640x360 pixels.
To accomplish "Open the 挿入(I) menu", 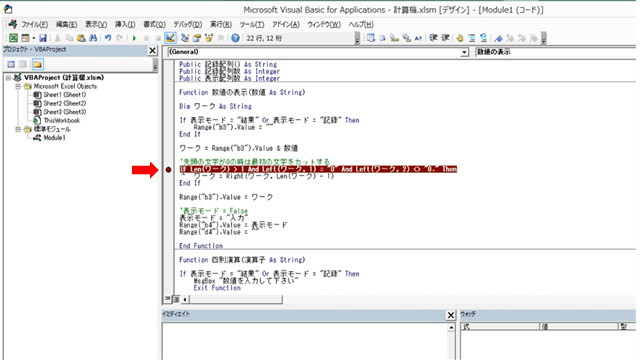I will (x=125, y=24).
